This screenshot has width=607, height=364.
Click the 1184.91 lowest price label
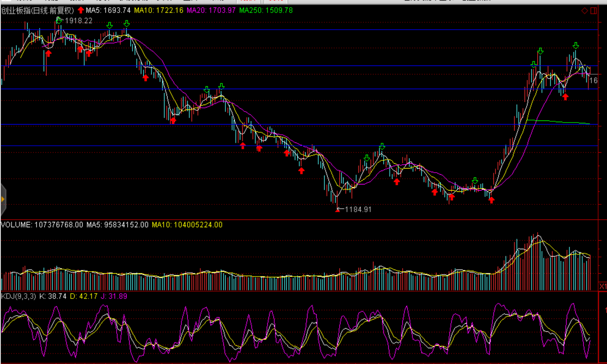tap(358, 210)
